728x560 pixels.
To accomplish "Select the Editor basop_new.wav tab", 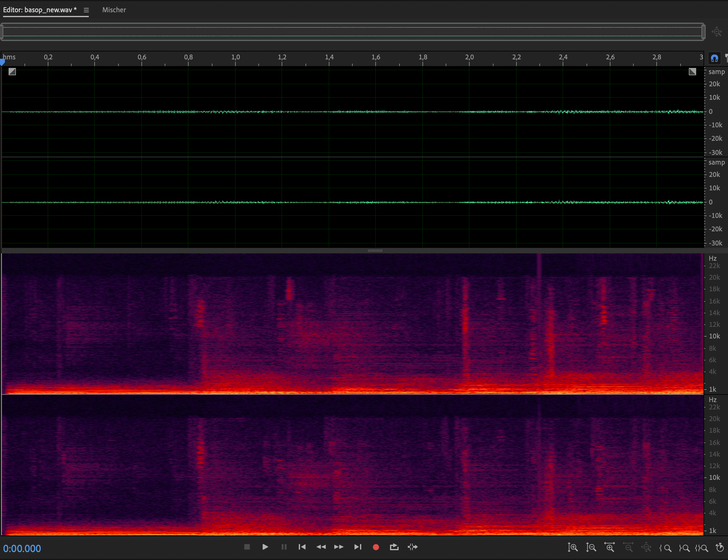I will (40, 10).
